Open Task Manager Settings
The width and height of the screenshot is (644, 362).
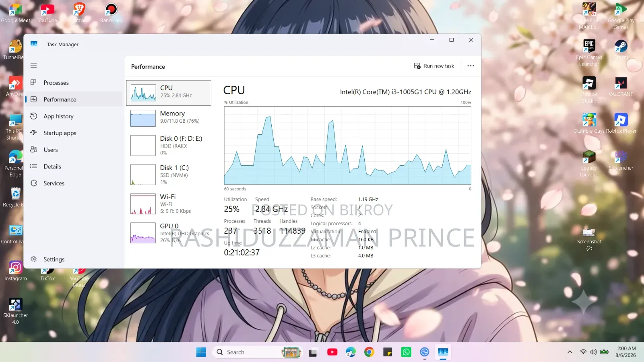74,259
